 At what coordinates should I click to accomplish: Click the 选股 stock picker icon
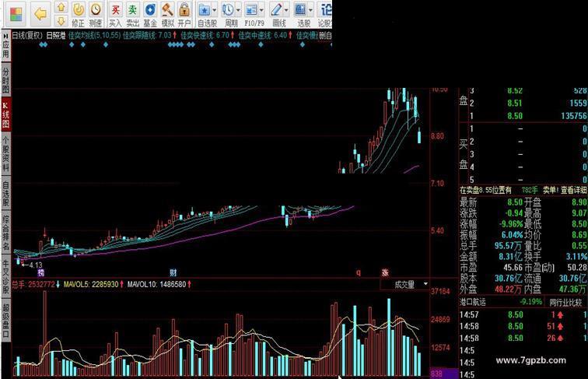pos(300,10)
